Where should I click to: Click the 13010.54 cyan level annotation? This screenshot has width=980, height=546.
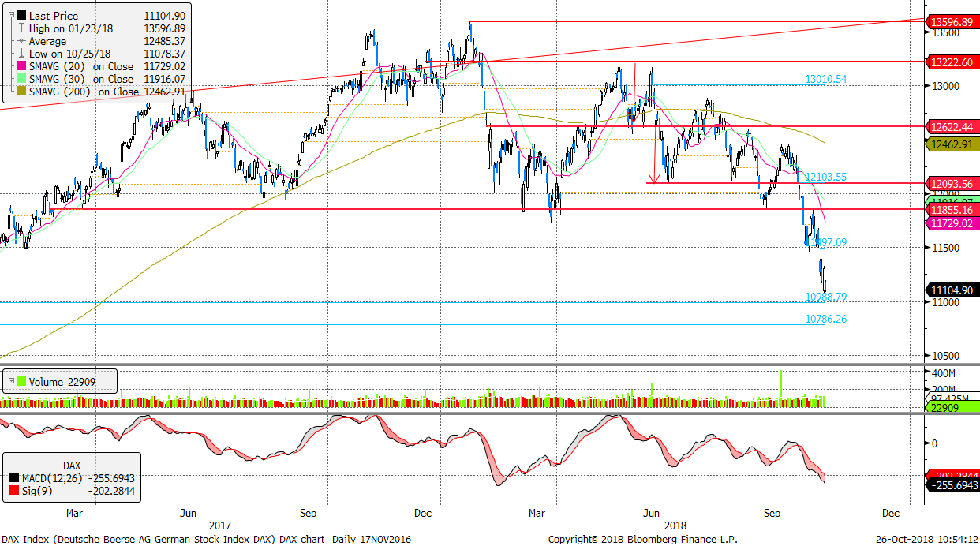pyautogui.click(x=825, y=79)
